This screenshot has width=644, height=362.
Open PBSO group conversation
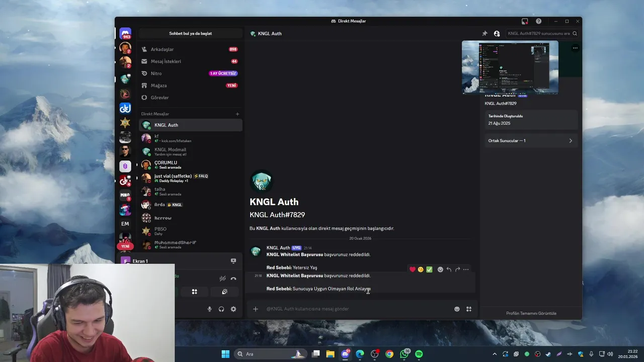click(190, 231)
